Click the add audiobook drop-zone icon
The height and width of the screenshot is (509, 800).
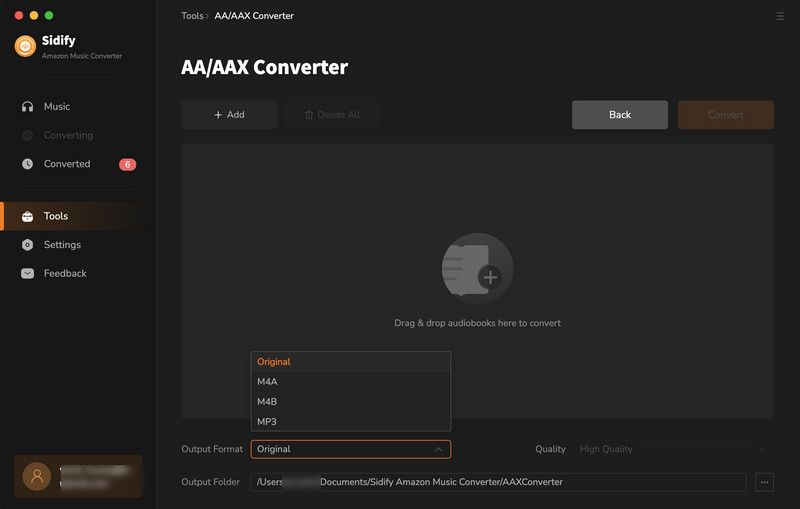pyautogui.click(x=478, y=269)
